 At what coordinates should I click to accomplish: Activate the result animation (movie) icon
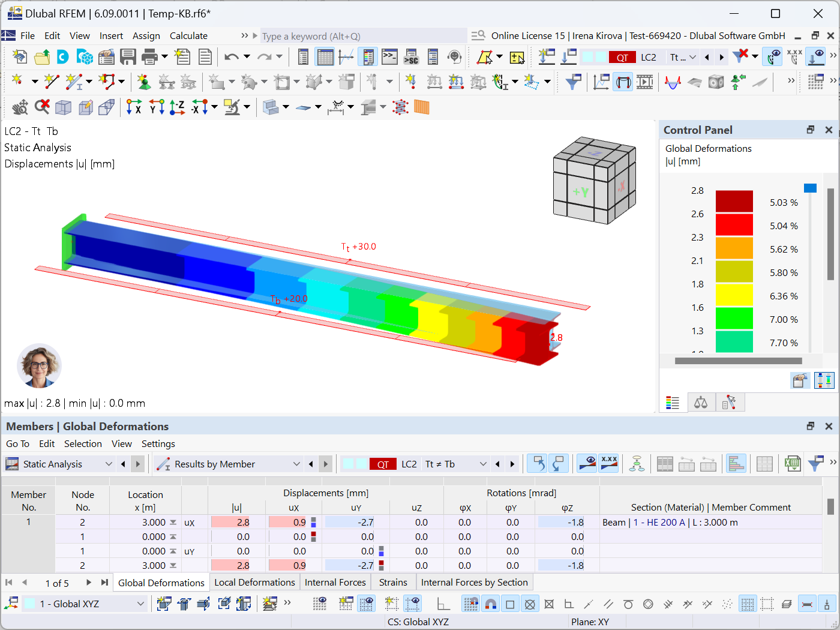(x=644, y=82)
